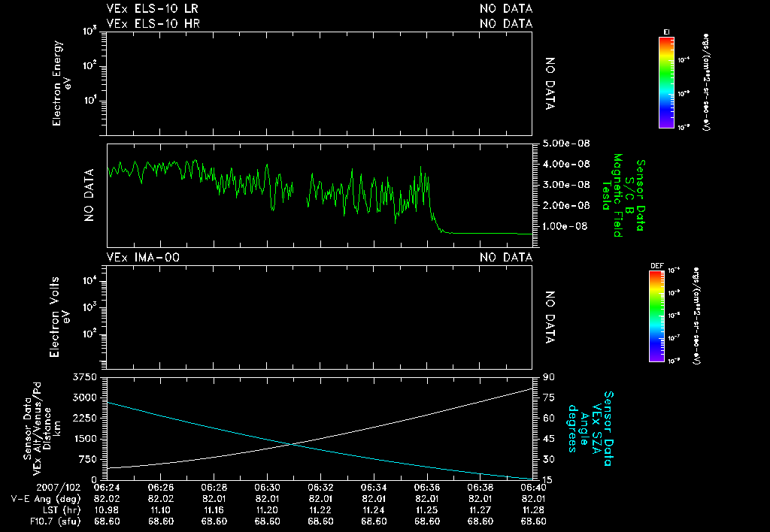Click the LST value 11.28
Screen dimensions: 770x532
click(x=533, y=510)
